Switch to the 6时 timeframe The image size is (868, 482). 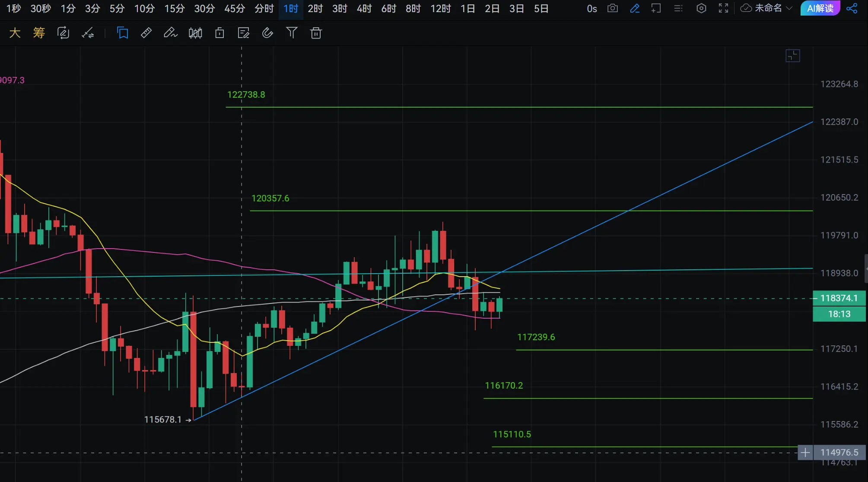[389, 9]
